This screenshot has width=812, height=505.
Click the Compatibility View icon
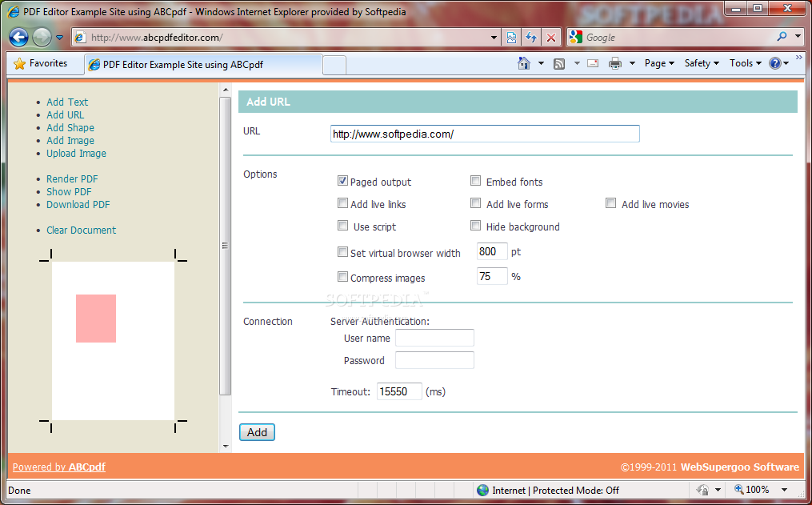(x=511, y=38)
